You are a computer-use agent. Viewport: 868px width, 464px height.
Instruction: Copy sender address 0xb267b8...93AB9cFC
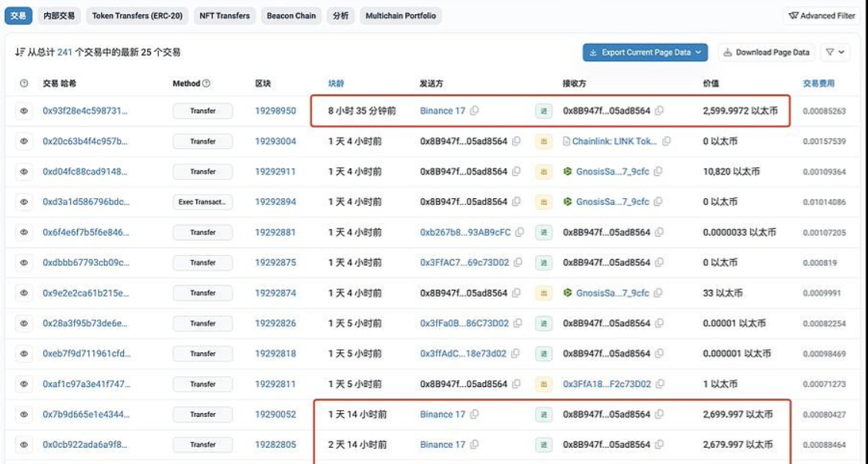519,232
